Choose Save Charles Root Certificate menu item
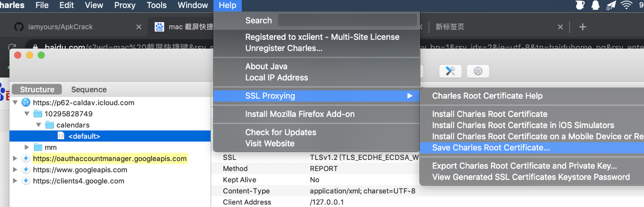Screen dimensions: 644x207 [491, 148]
